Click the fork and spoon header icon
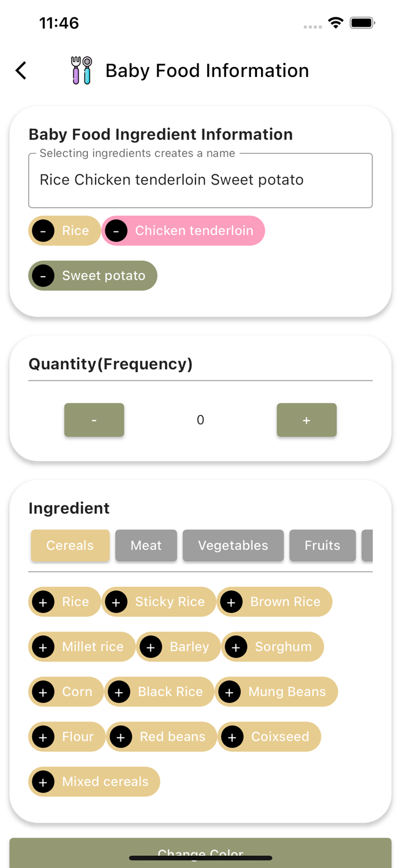This screenshot has width=401, height=868. 81,70
